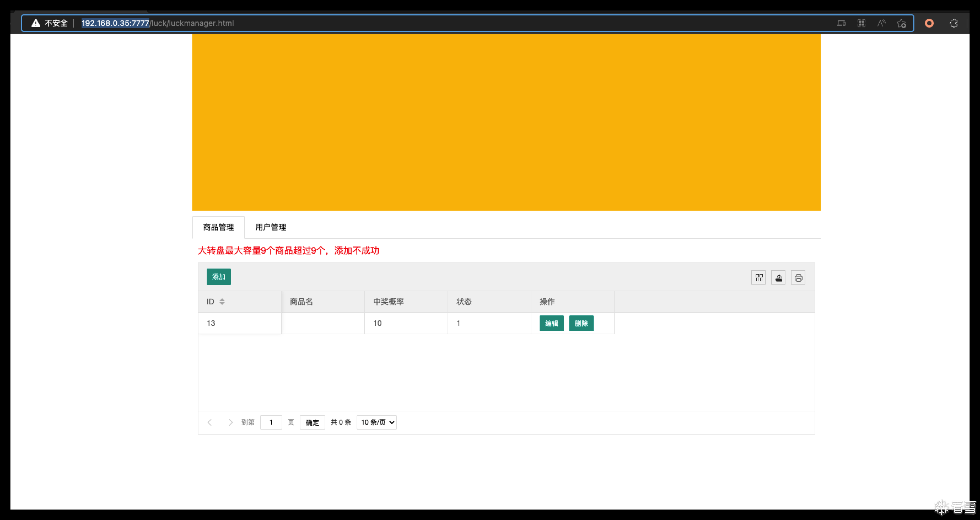
Task: Click the 共 0 条 total count text
Action: [340, 422]
